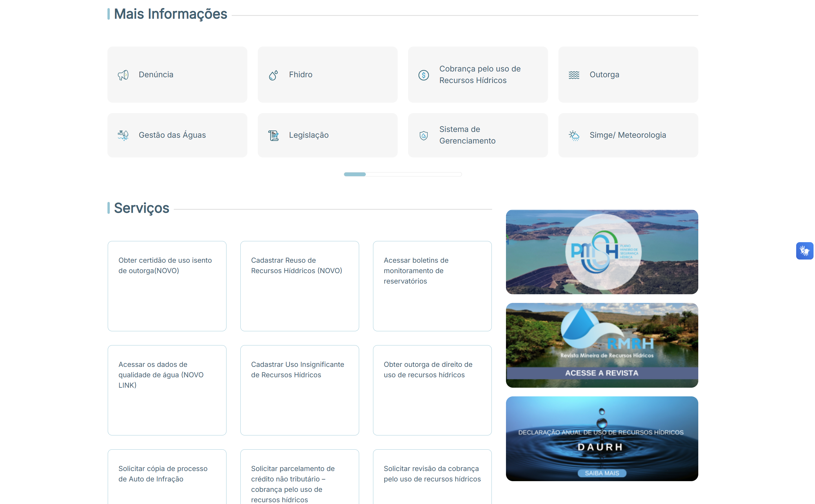815x504 pixels.
Task: Open Cadastrar Uso Insignificante de Recursos Hídricos
Action: (299, 390)
